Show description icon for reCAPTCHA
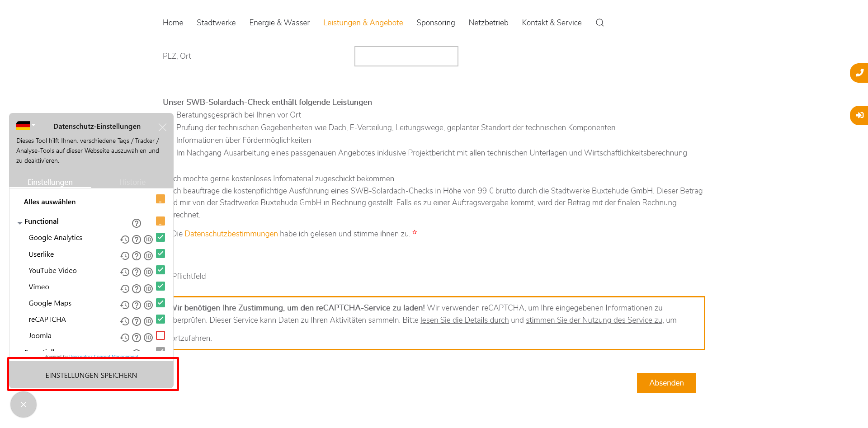The image size is (868, 428). point(137,321)
